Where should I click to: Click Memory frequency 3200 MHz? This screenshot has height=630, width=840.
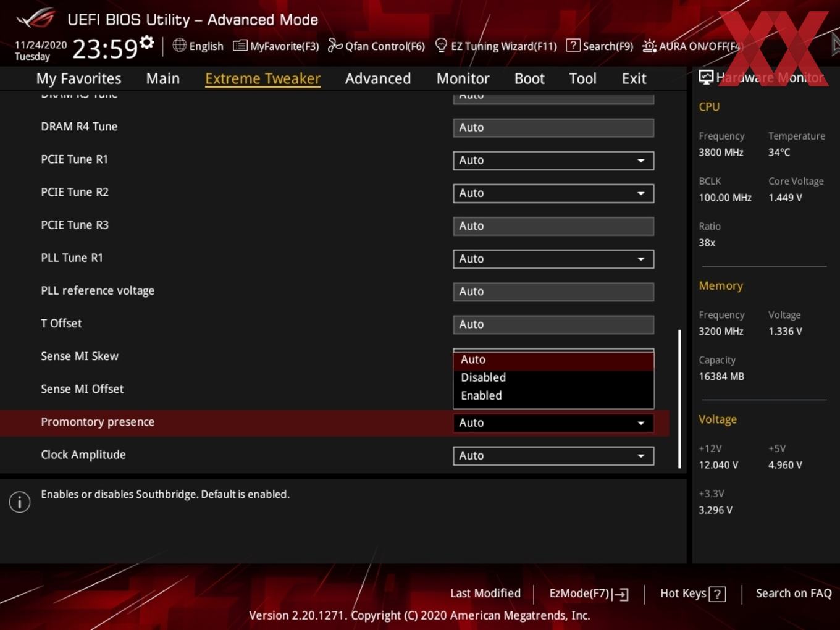point(721,331)
